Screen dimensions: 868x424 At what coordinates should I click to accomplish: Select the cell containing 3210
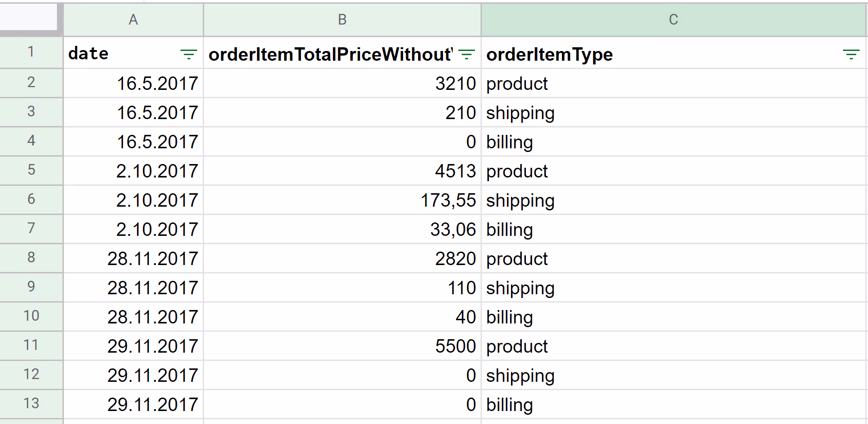pyautogui.click(x=342, y=83)
